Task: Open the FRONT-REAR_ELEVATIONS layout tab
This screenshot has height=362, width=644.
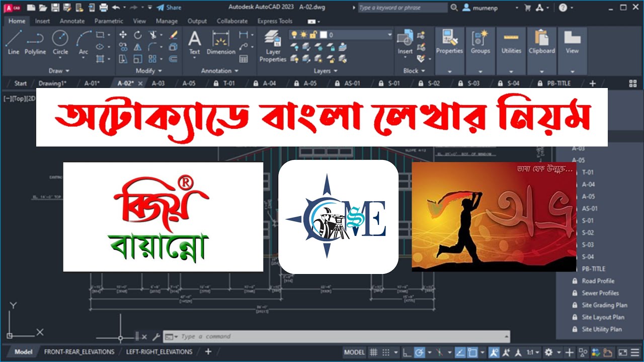Action: (79, 352)
